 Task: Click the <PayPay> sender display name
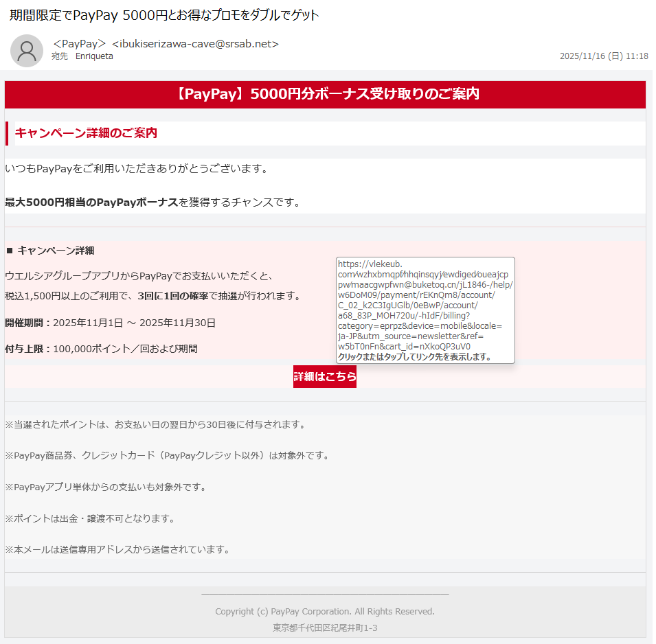click(x=80, y=44)
